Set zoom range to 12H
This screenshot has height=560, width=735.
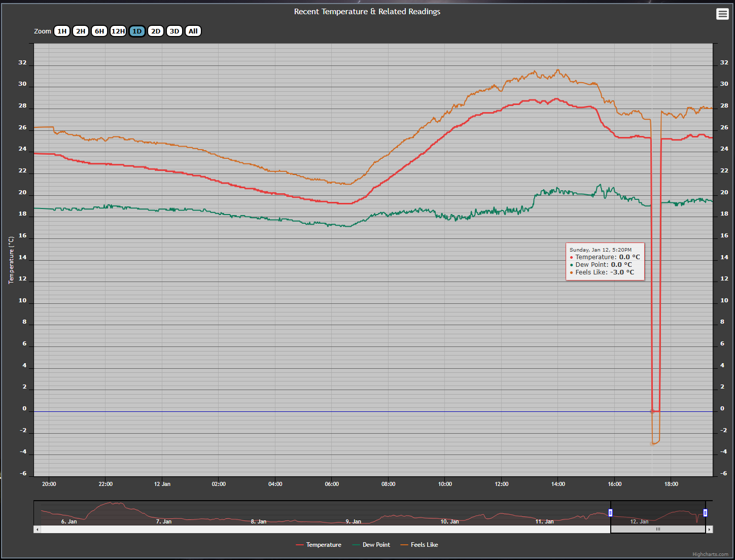click(118, 31)
